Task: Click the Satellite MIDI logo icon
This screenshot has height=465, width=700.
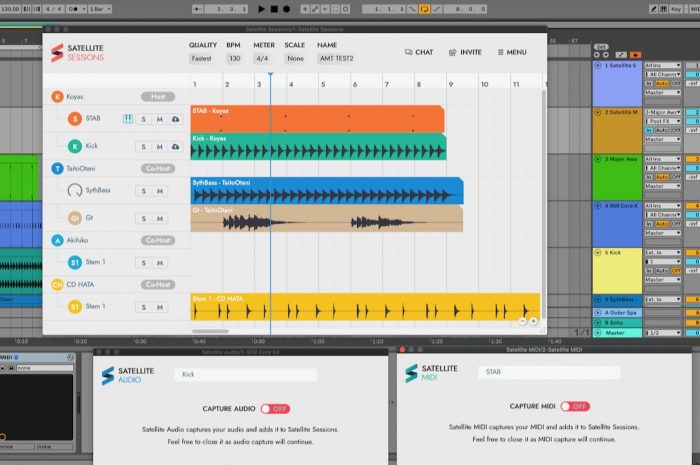Action: tap(411, 374)
